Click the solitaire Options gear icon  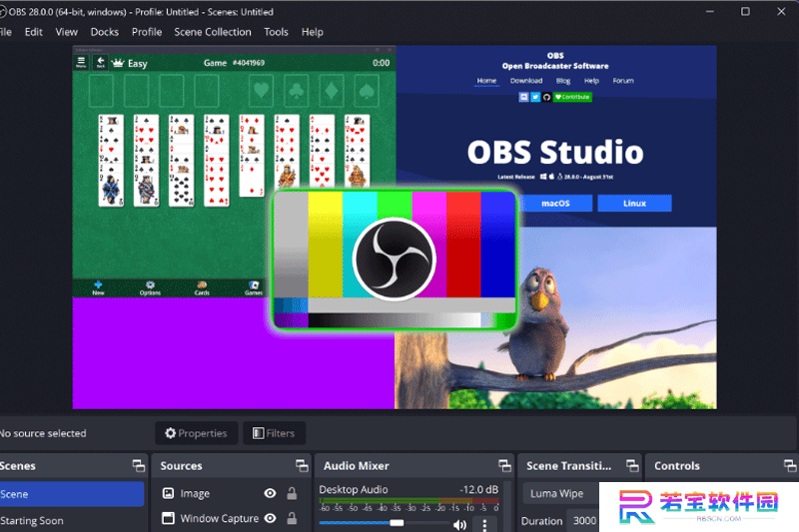click(150, 287)
